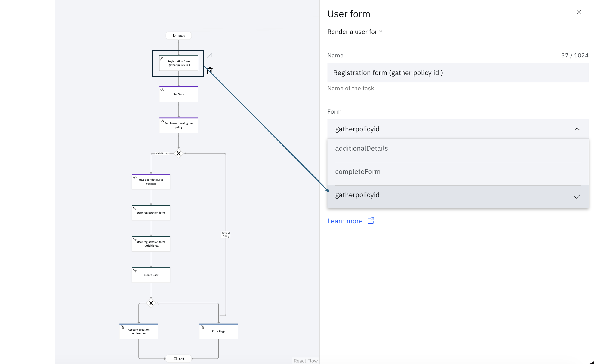Select the Registration form (gather policy id) node
Image resolution: width=595 pixels, height=364 pixels.
coord(178,63)
